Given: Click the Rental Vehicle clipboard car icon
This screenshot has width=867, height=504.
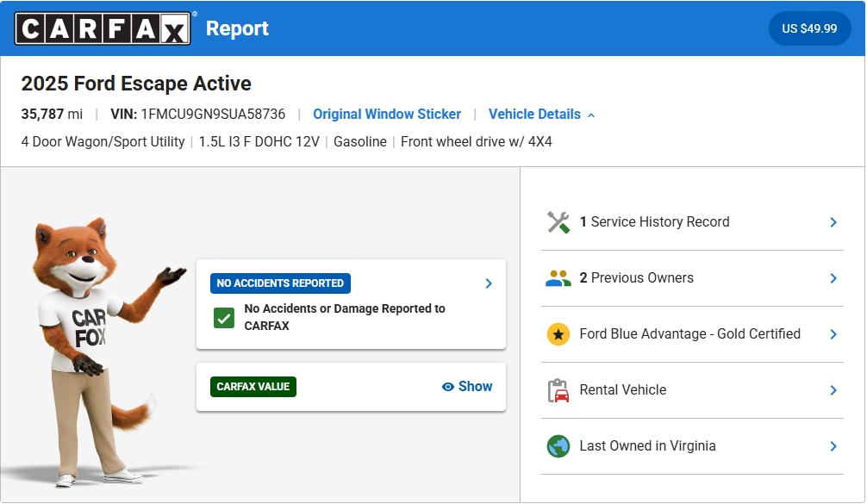Looking at the screenshot, I should pos(558,390).
